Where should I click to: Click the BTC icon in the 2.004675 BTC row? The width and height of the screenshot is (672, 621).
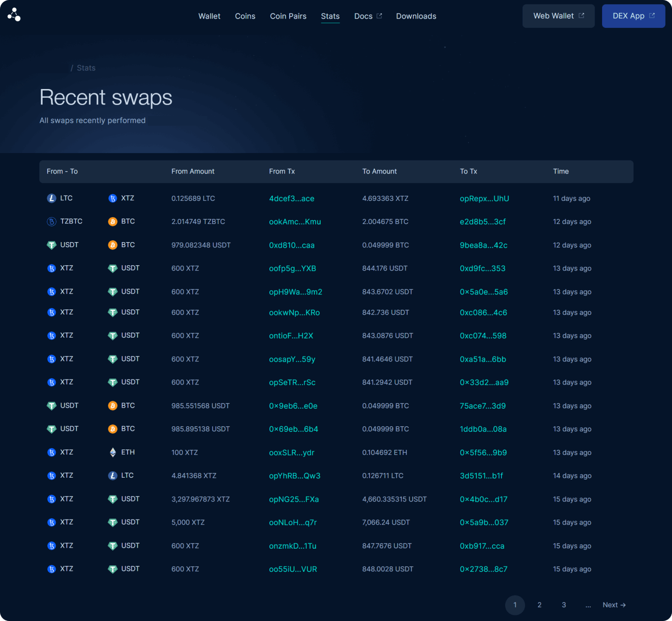(113, 222)
